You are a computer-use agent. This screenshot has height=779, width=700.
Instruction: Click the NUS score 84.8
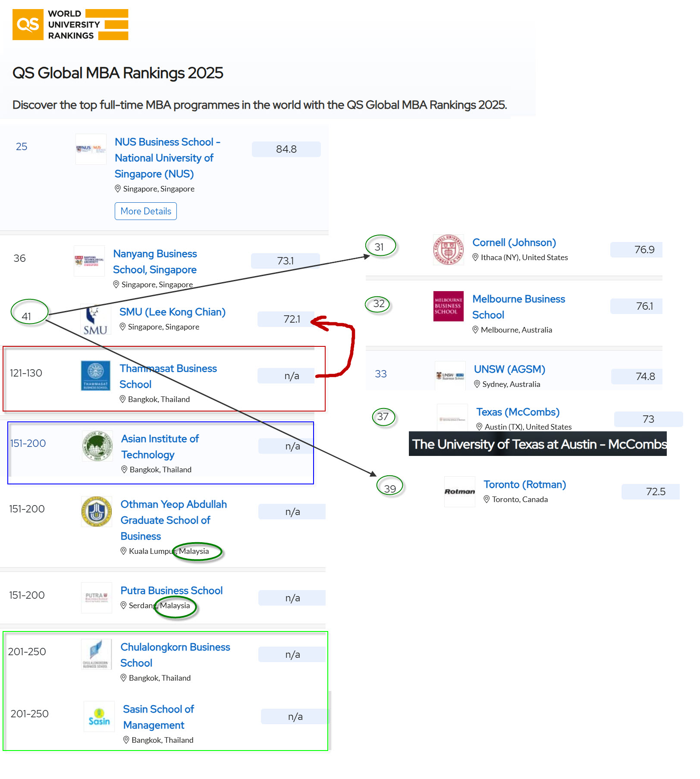coord(286,149)
